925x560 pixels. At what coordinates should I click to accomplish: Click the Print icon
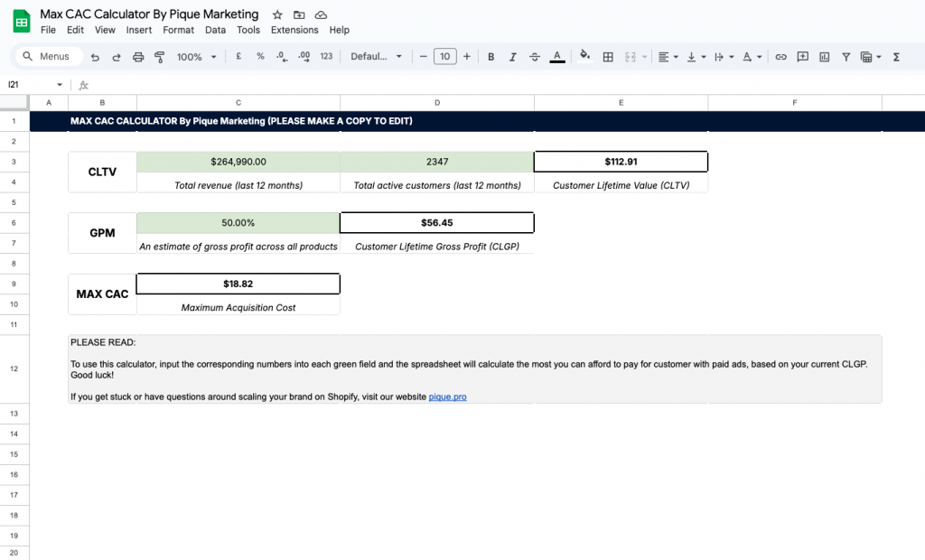138,57
